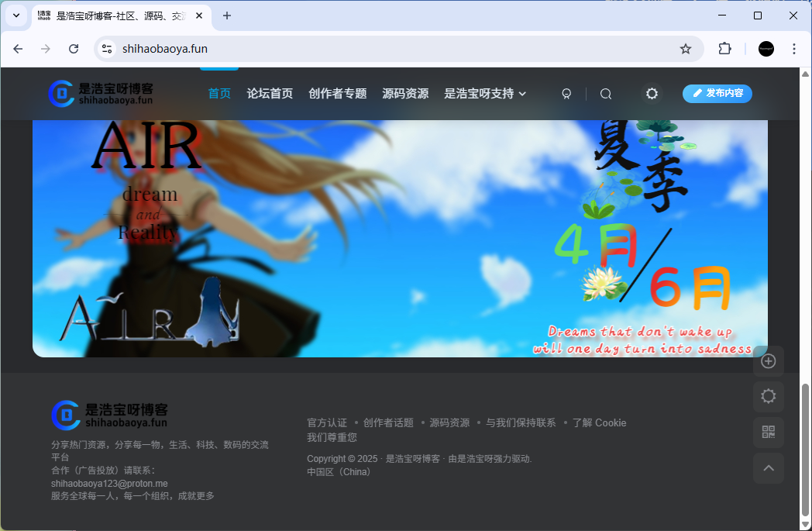Open site information icon in address bar
The image size is (812, 531).
pos(107,49)
